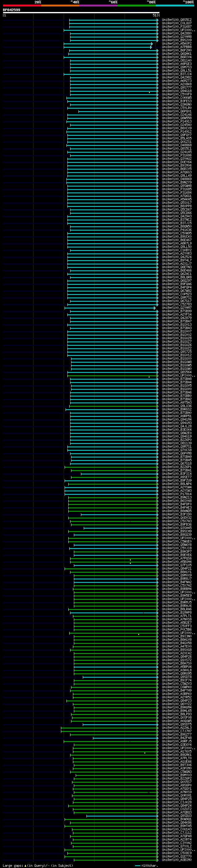Image resolution: width=197 pixels, height=868 pixels.
Task: Click the purple ~60% identity legend bar
Action: [99, 6]
